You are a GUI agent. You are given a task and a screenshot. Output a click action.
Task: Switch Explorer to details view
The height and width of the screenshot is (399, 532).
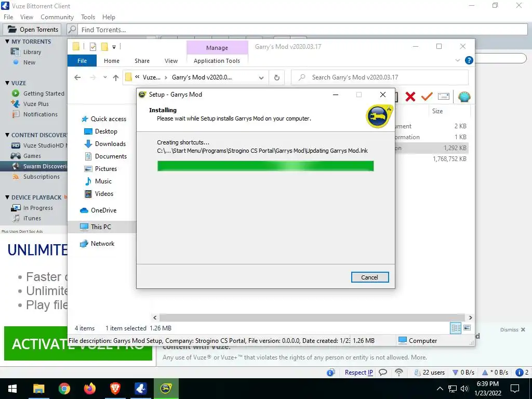(x=456, y=328)
